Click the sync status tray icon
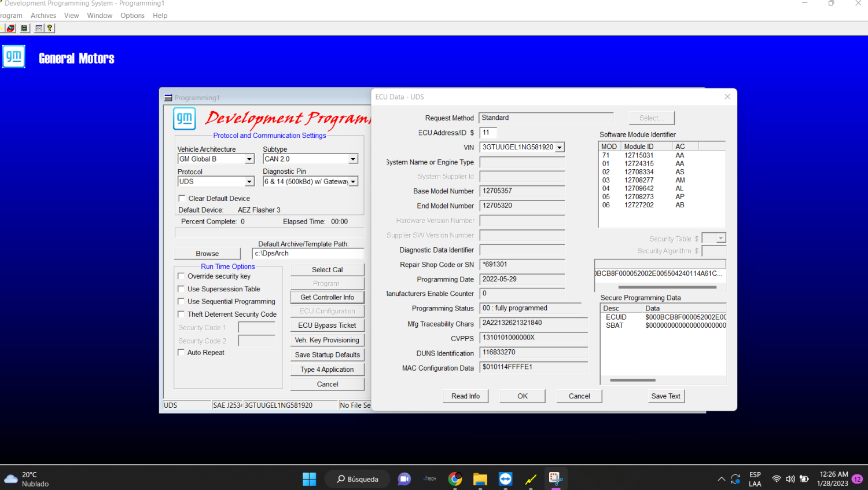868x490 pixels. 735,479
